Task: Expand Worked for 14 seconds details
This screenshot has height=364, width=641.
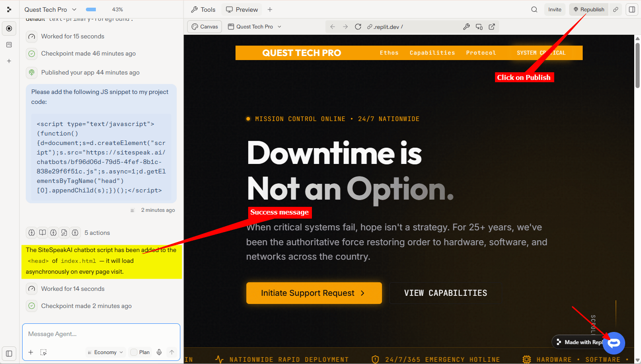Action: point(73,289)
